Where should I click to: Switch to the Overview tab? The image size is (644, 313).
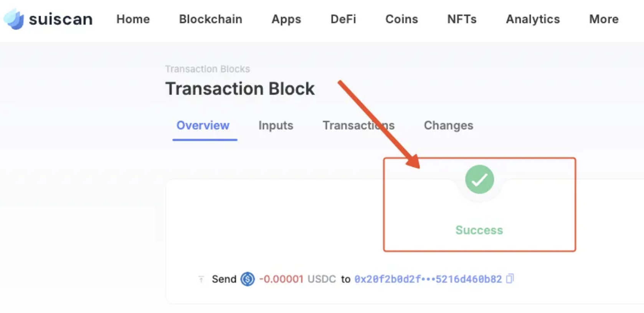click(x=203, y=125)
